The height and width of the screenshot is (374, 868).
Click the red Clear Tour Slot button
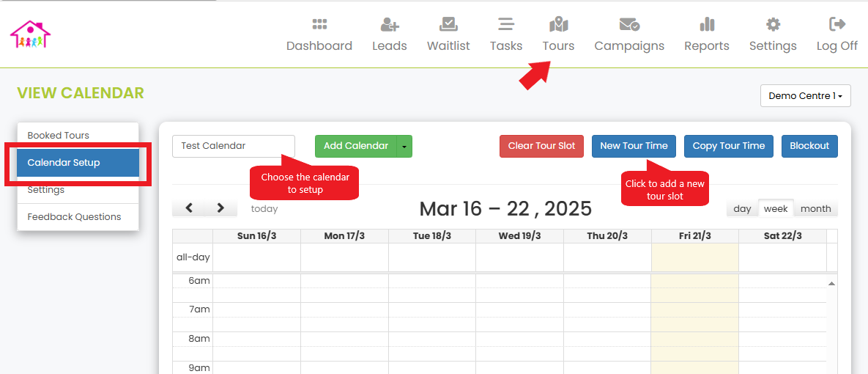pyautogui.click(x=541, y=146)
